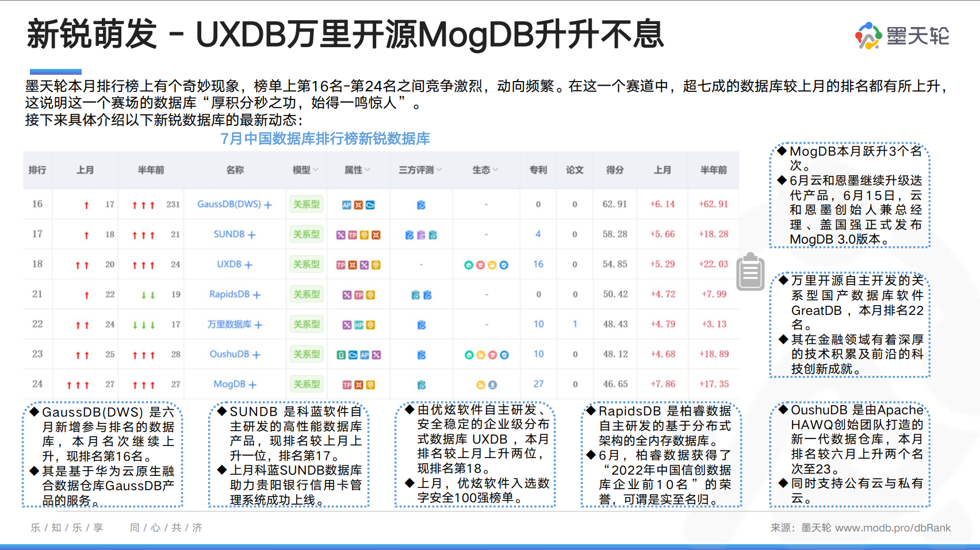Viewport: 980px width, 550px height.
Task: Click the 专利 column header
Action: 538,170
